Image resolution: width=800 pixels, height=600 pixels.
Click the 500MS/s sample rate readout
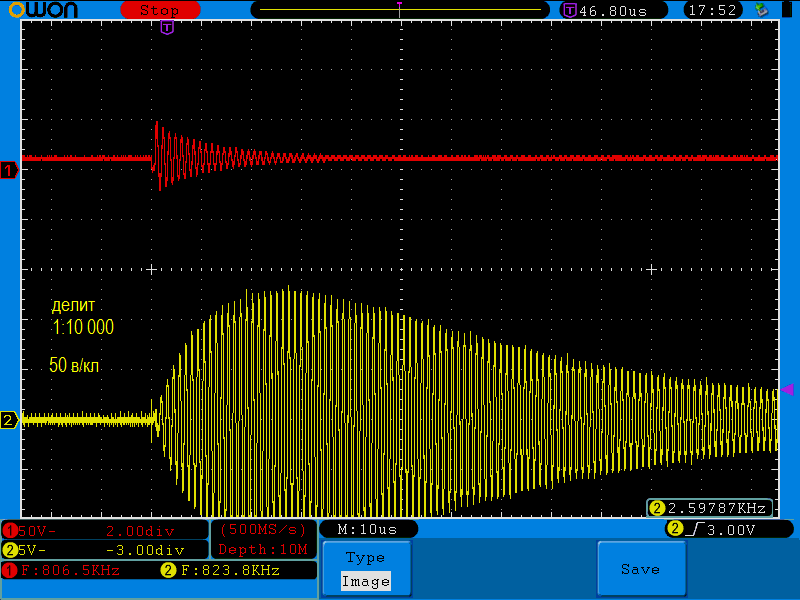pos(262,530)
